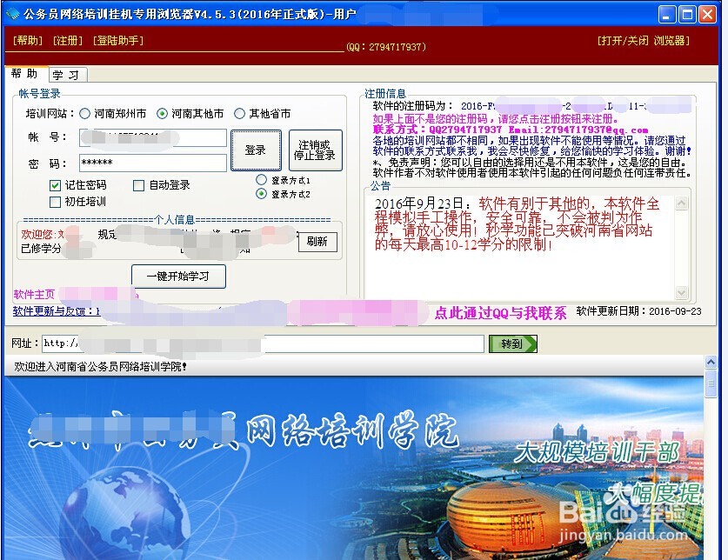This screenshot has width=728, height=560.
Task: Choose 登录方式1 radio option
Action: (262, 180)
